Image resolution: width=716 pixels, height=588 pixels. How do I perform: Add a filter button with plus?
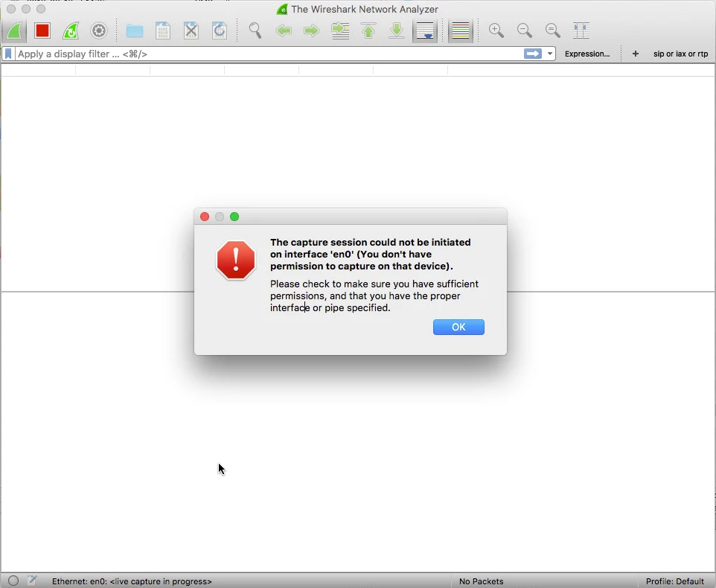[x=635, y=54]
